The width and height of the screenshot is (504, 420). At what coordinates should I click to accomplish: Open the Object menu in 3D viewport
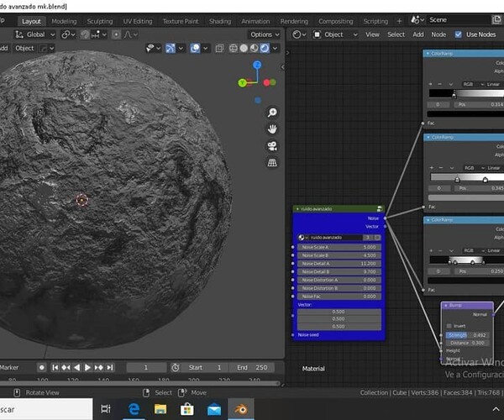point(24,48)
